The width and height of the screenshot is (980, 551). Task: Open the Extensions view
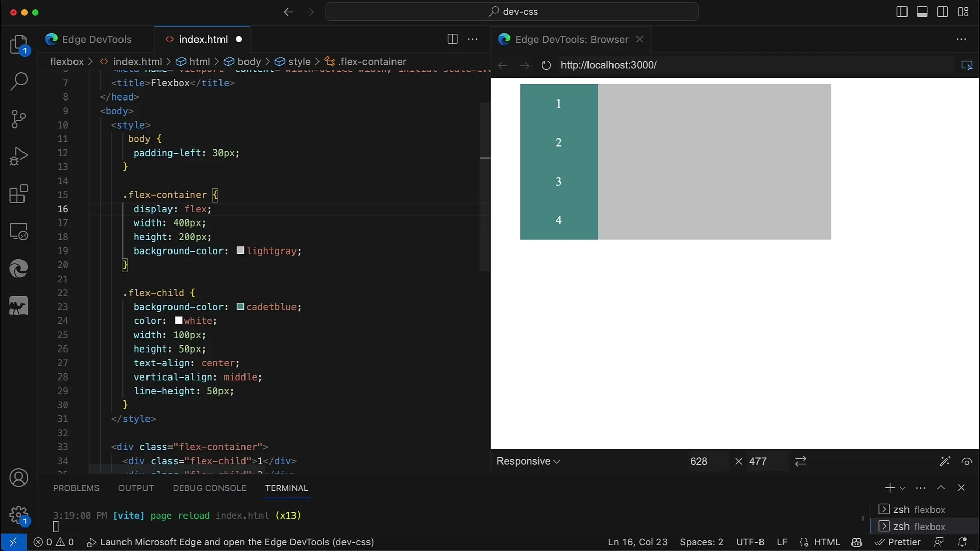[19, 194]
